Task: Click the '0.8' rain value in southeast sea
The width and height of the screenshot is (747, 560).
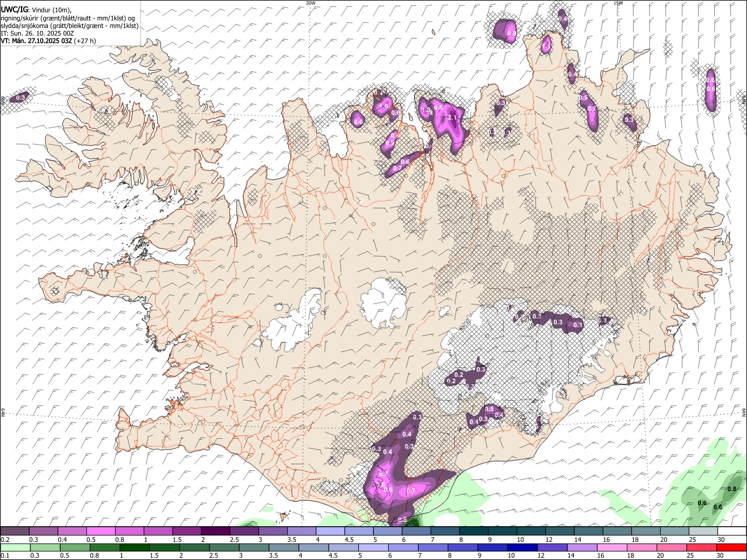Action: 732,489
